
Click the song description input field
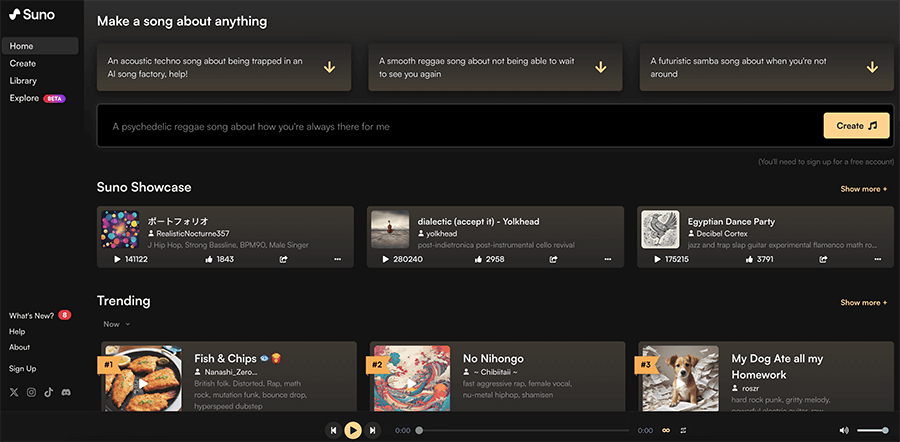coord(459,126)
